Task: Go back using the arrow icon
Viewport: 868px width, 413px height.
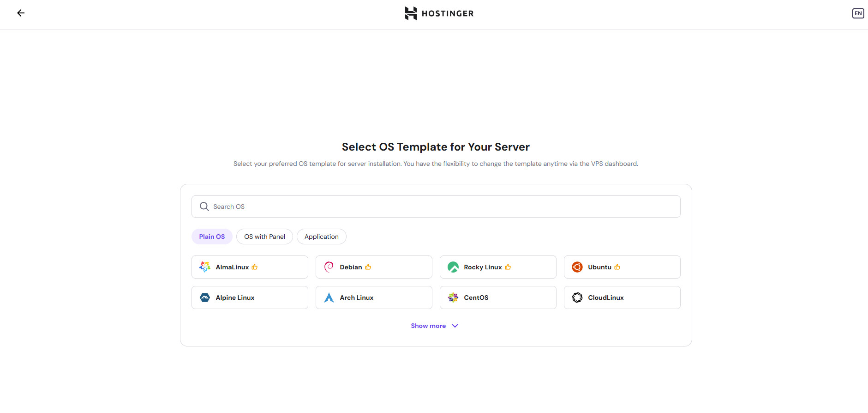Action: (21, 13)
